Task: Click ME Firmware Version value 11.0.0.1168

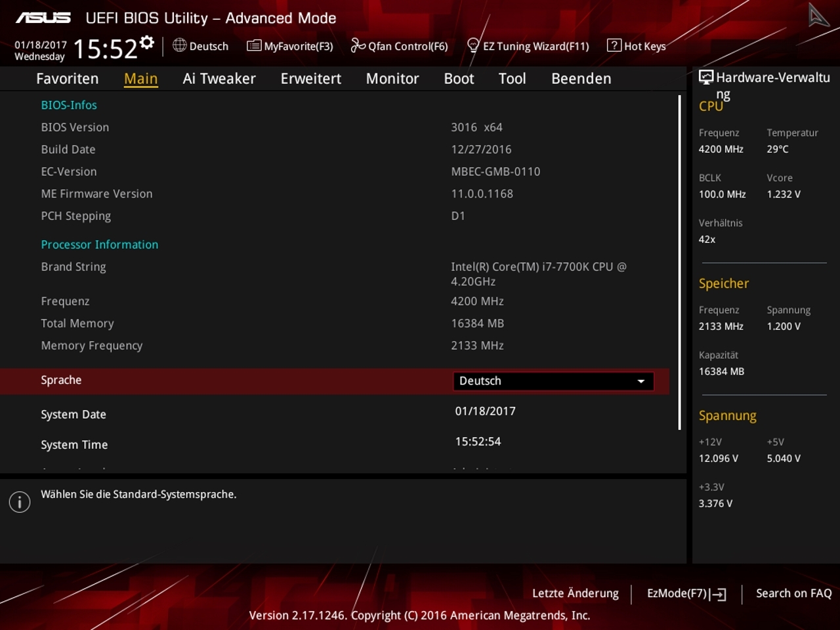Action: click(482, 194)
